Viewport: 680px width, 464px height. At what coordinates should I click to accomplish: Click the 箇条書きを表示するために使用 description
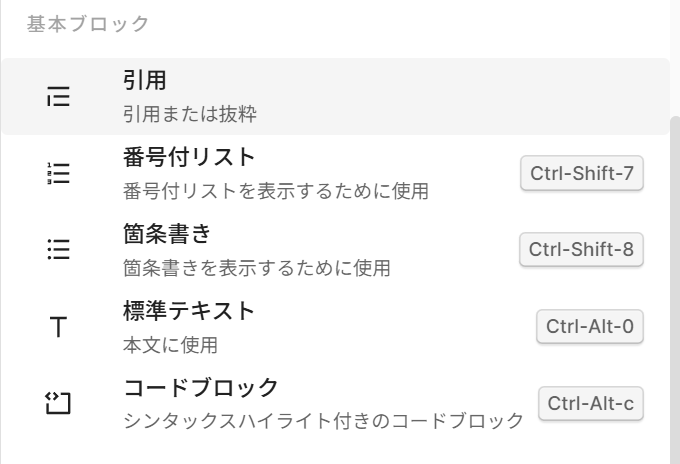point(256,267)
